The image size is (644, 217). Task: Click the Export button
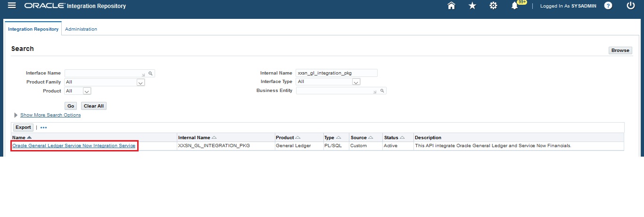click(23, 127)
